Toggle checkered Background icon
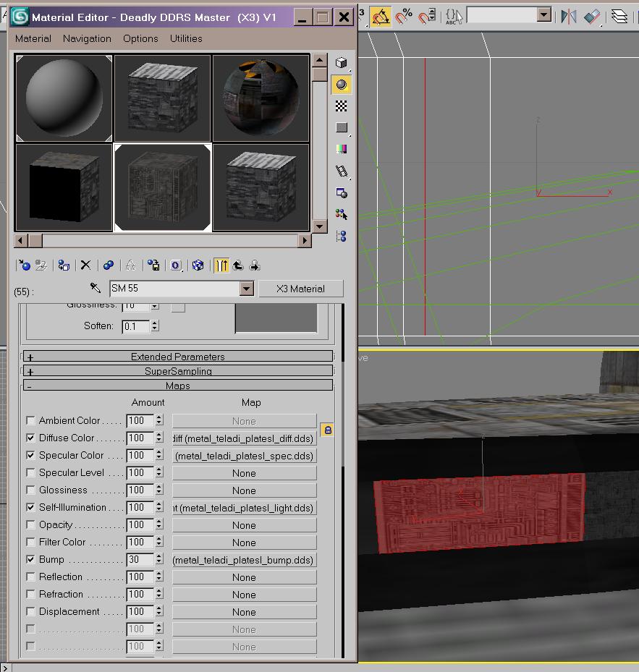Screen dimensions: 639x672 click(342, 106)
